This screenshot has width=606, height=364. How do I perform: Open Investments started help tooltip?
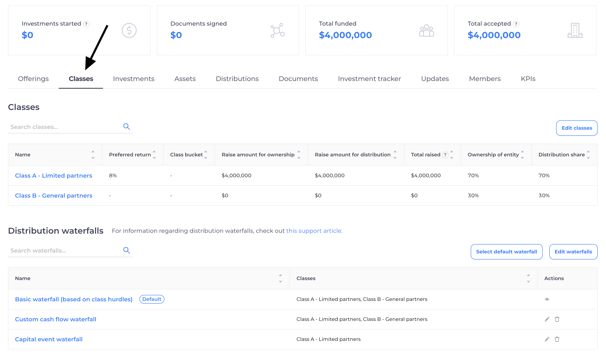click(x=86, y=24)
